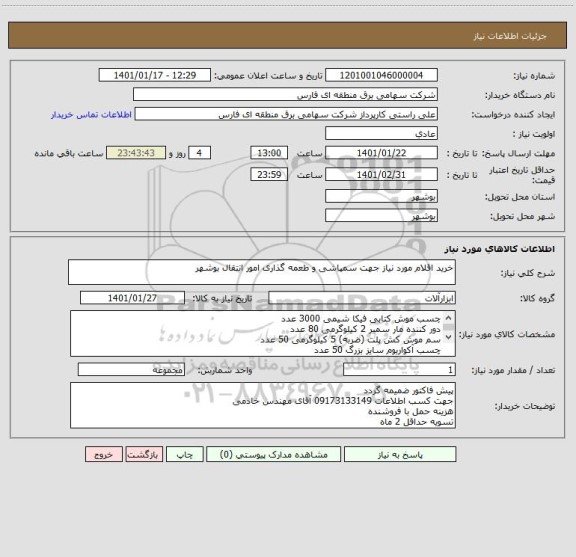Click ایجاد کننده درخواست field
Viewport: 576px width, 557px height.
point(286,114)
